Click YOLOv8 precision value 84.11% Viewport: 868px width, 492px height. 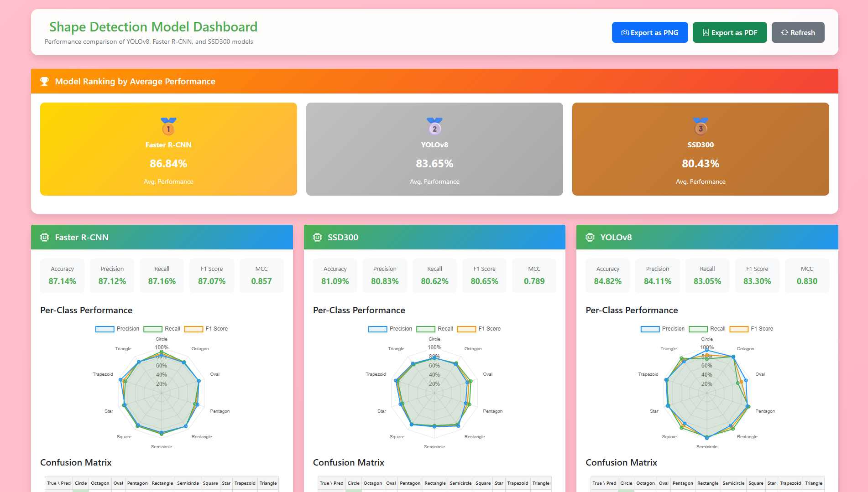pos(658,281)
